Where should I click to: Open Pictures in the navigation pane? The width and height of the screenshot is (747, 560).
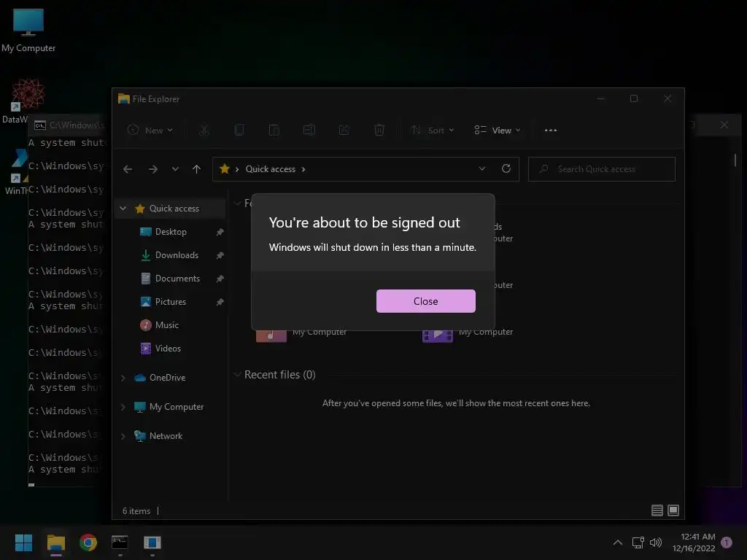[x=170, y=302]
